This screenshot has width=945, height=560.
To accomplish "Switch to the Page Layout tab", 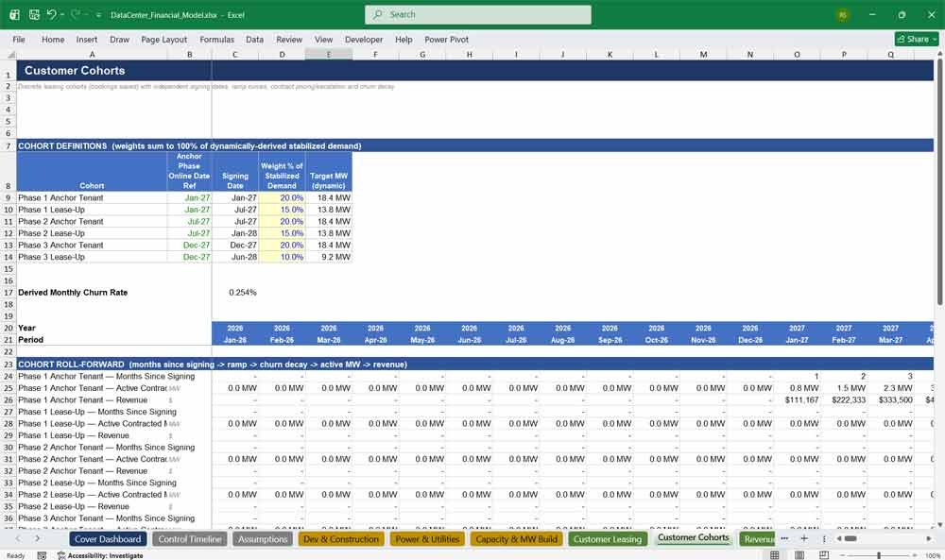I will tap(163, 39).
